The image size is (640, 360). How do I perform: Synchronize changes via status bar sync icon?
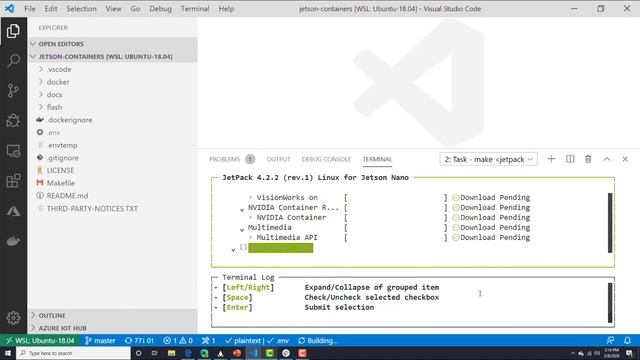click(x=139, y=340)
